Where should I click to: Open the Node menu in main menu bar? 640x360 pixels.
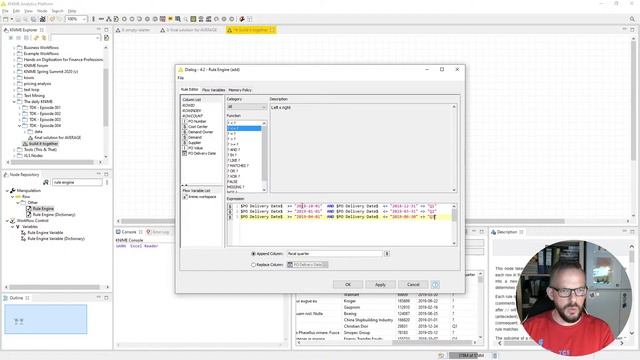[42, 11]
